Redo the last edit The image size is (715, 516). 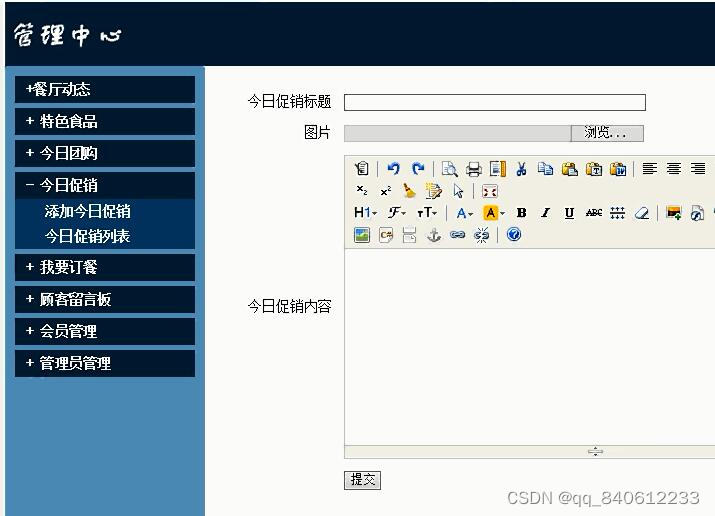coord(418,169)
